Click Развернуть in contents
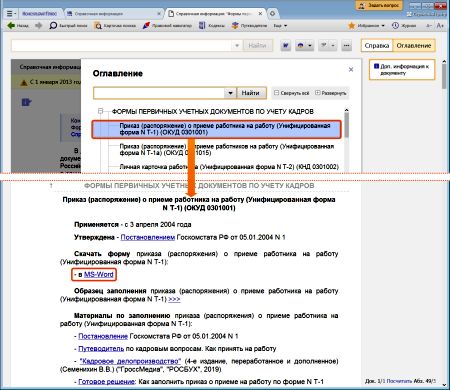The image size is (450, 390). [x=331, y=93]
